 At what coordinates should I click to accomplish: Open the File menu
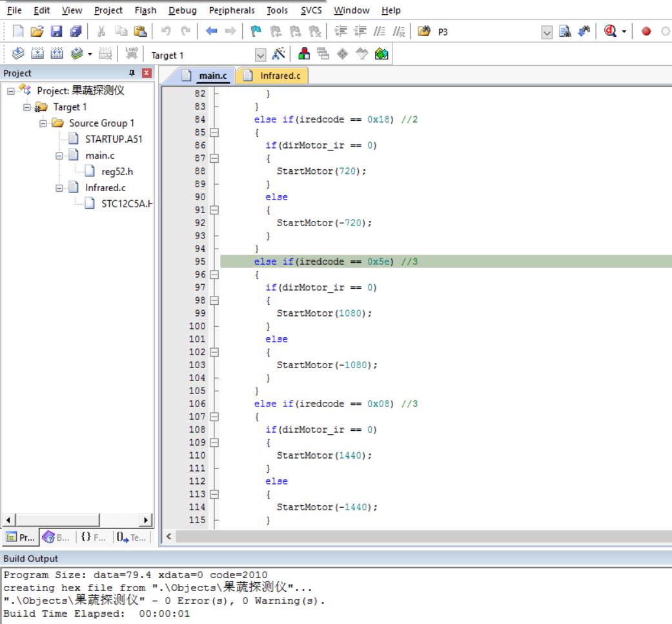[15, 10]
